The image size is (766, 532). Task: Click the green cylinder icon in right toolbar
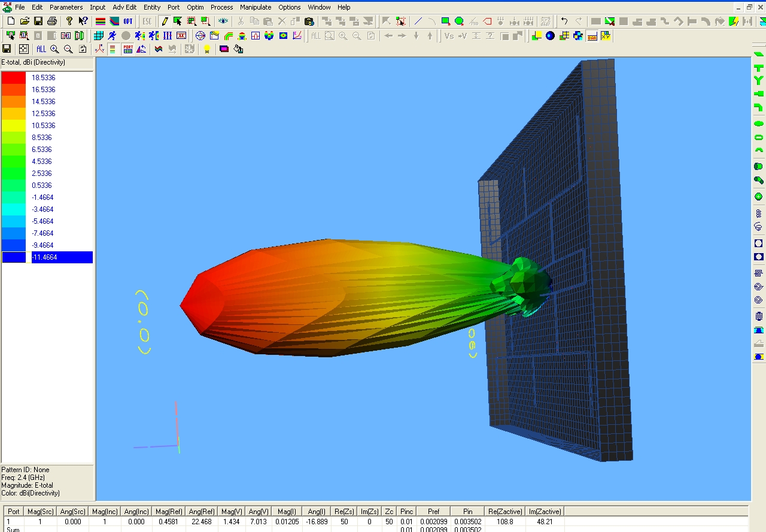point(759,166)
